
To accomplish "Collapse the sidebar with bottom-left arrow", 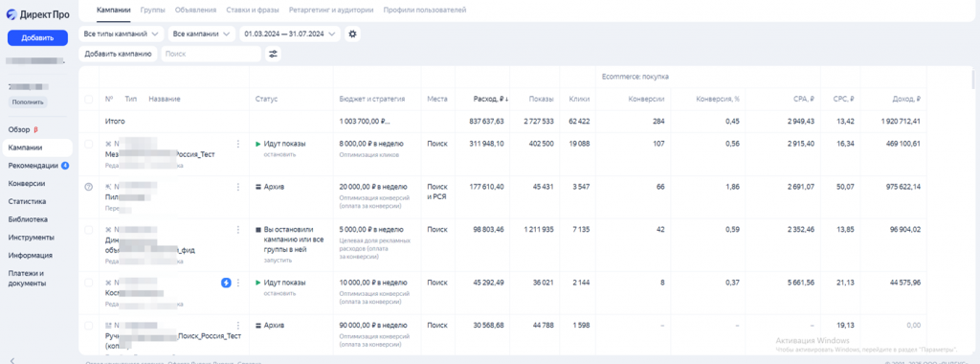I will coord(13,360).
